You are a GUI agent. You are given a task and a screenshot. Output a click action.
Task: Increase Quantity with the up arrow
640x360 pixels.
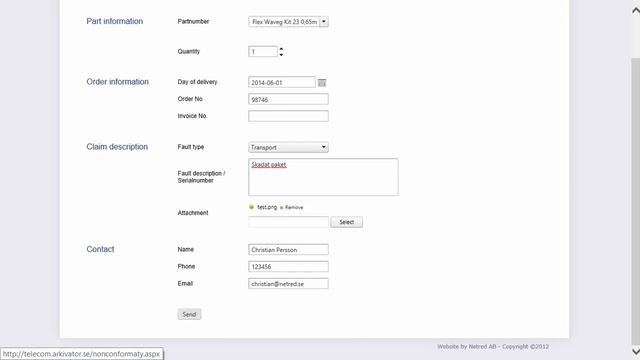[281, 49]
